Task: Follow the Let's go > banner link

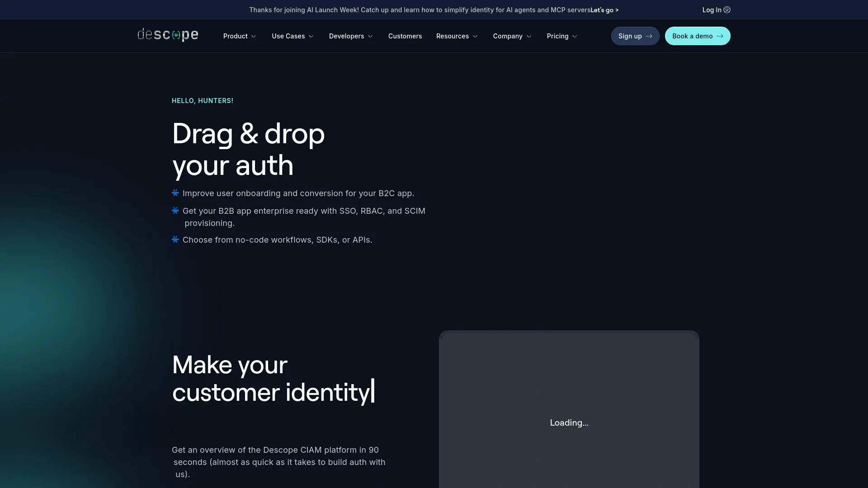Action: [x=604, y=10]
